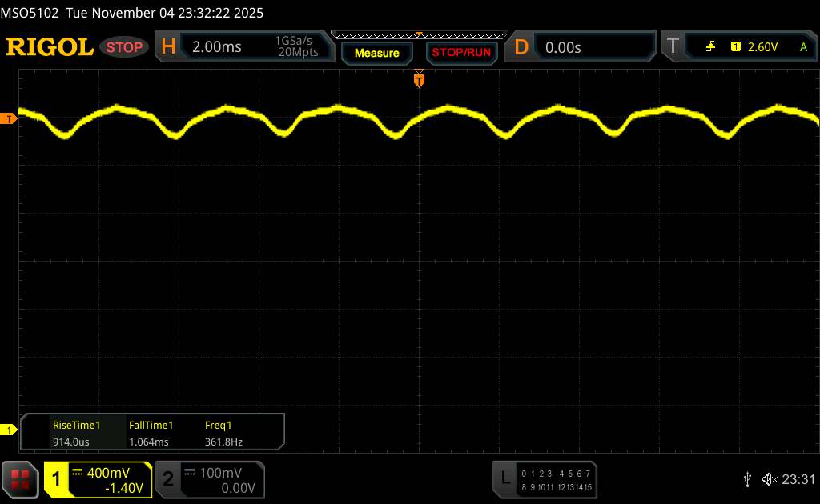Image resolution: width=820 pixels, height=504 pixels.
Task: Open the red grid function menu icon
Action: (x=21, y=479)
